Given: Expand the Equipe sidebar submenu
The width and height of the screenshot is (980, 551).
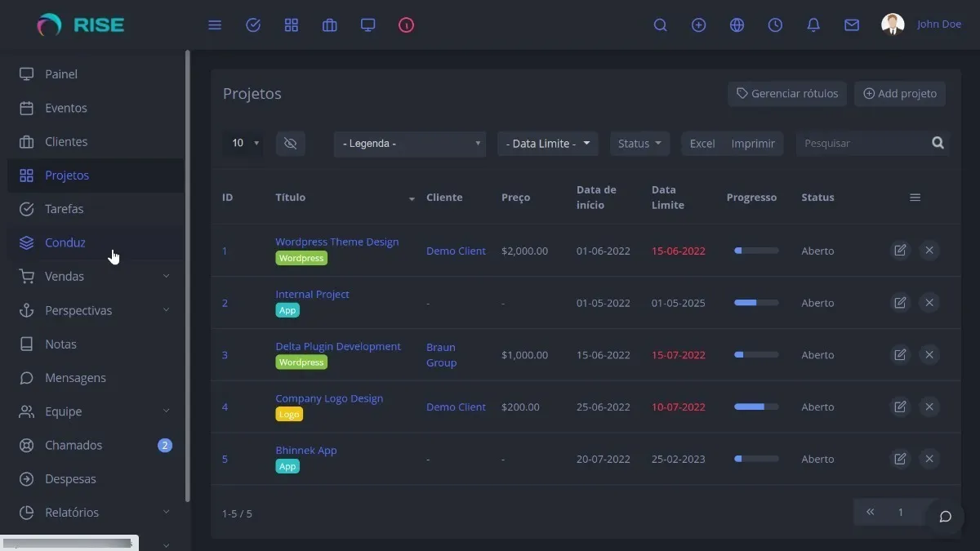Looking at the screenshot, I should [166, 411].
